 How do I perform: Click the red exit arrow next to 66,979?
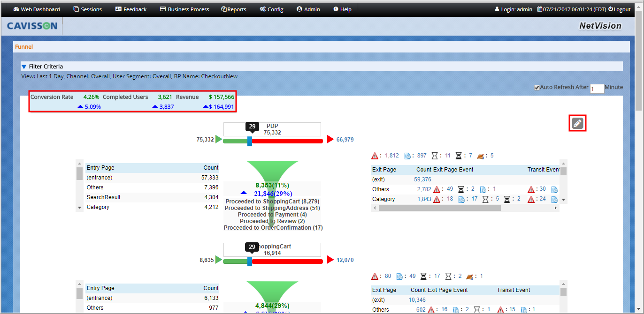pos(330,139)
